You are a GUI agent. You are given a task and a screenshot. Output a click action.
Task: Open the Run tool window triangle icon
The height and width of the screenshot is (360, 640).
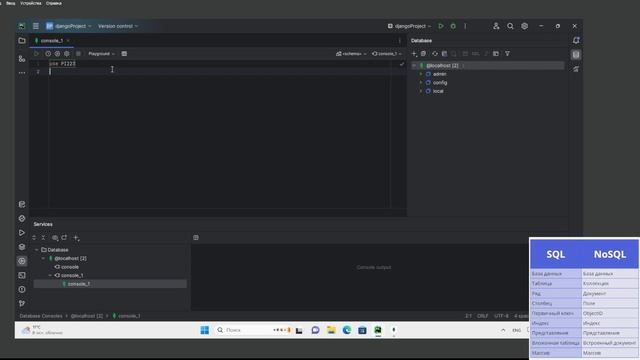[x=22, y=233]
